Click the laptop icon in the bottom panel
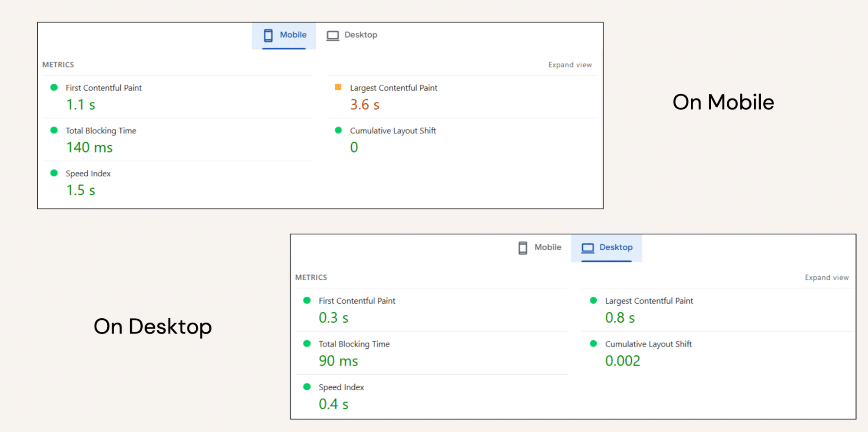This screenshot has height=432, width=868. tap(587, 248)
